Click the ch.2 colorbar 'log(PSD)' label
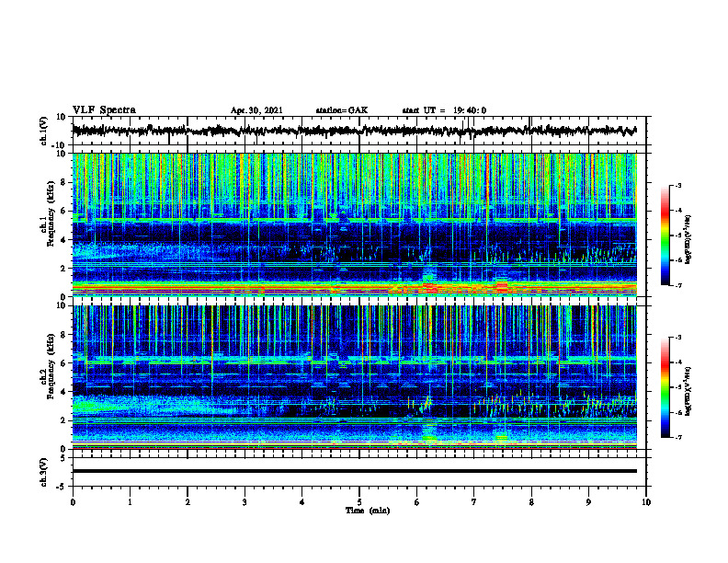This screenshot has width=728, height=563. tap(688, 391)
